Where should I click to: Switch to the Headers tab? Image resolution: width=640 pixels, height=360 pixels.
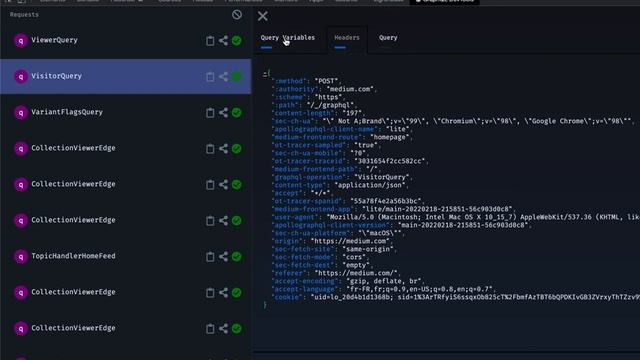(x=347, y=38)
